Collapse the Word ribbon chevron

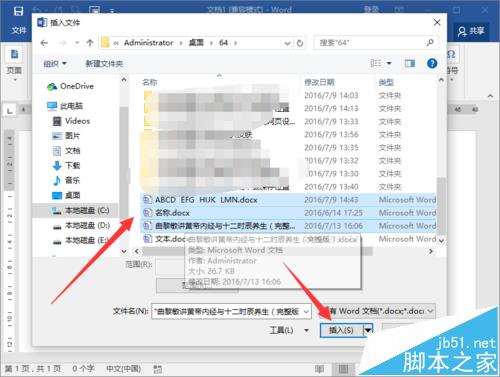490,96
